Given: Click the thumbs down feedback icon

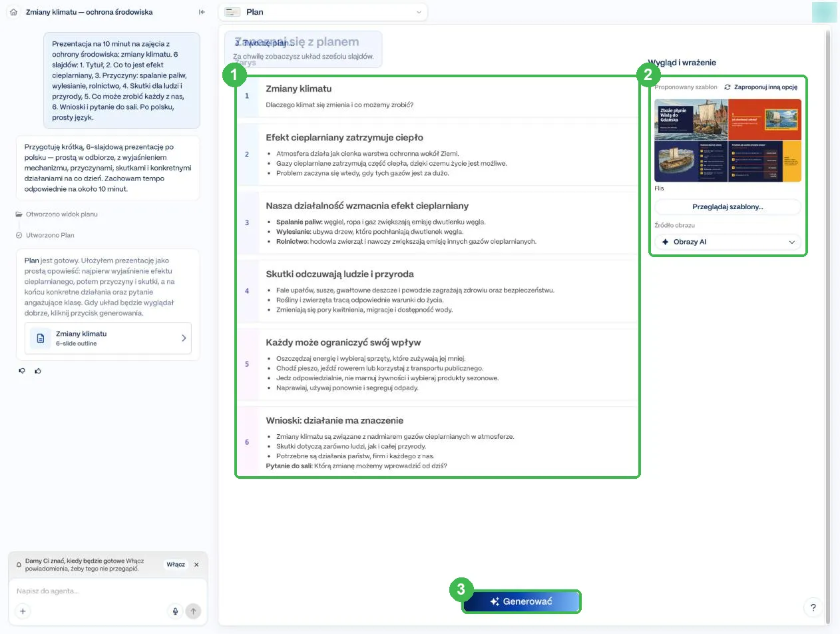Looking at the screenshot, I should point(23,371).
